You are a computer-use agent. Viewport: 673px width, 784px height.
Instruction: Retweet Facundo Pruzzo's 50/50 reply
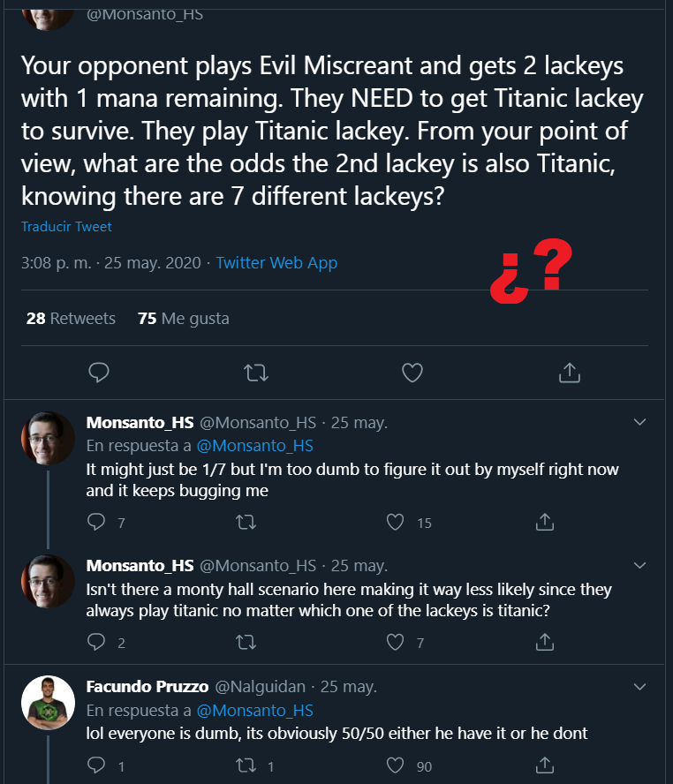coord(247,766)
